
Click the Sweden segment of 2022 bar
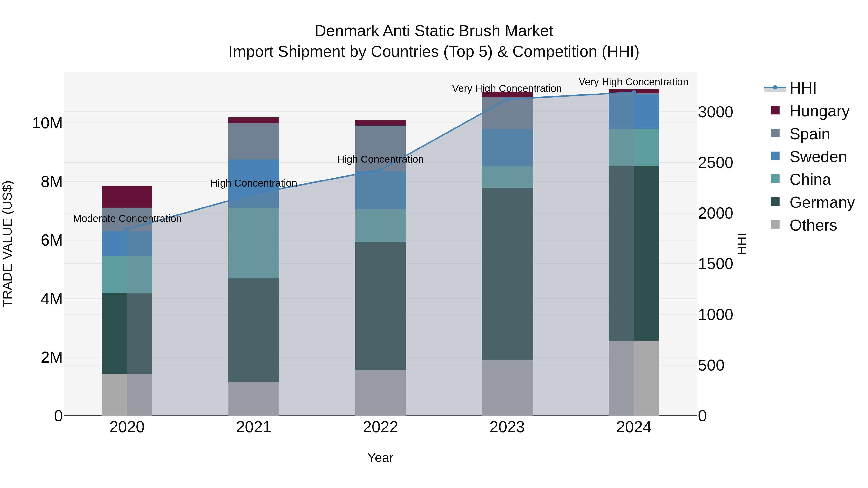point(380,190)
